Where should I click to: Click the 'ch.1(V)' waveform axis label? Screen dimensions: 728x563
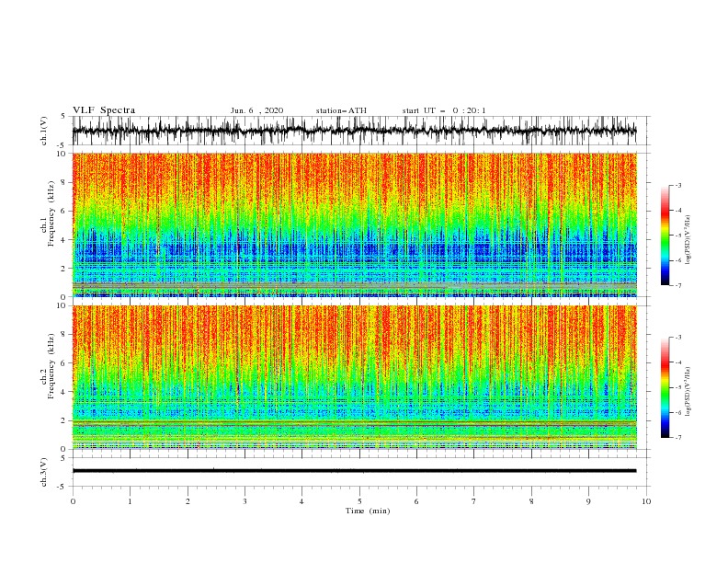[44, 131]
